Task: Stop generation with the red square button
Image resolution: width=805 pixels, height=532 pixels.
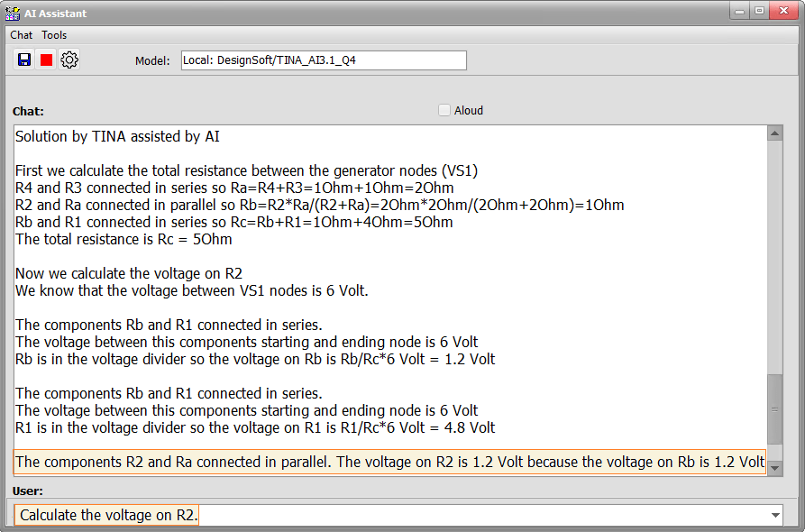Action: tap(46, 60)
